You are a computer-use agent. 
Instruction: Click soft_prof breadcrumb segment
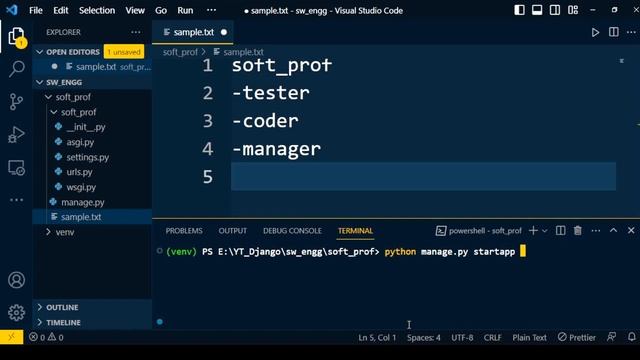pyautogui.click(x=180, y=52)
